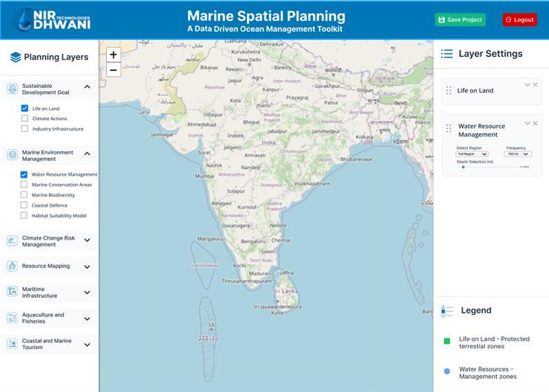This screenshot has width=549, height=392.
Task: Remove the Life on Land layer card
Action: 535,84
